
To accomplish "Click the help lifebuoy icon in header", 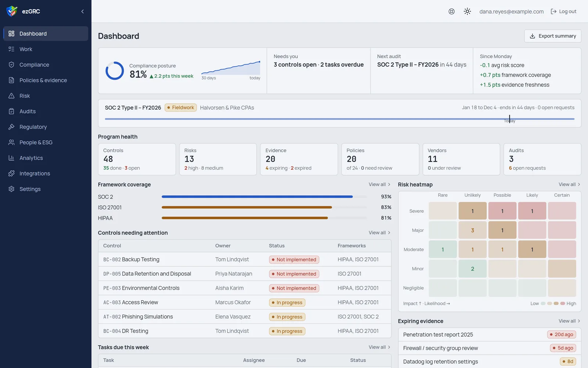I will pos(452,11).
